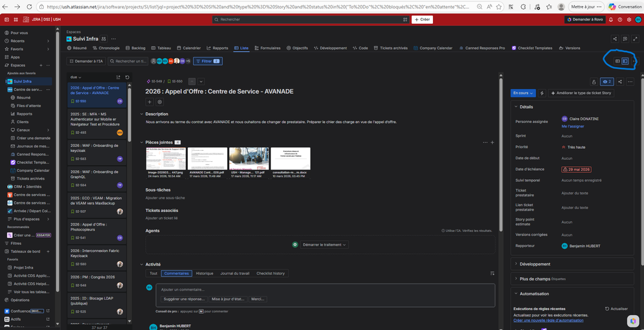Open the ticket actions three-dot menu
Screen dimensions: 644x330
coord(631,82)
